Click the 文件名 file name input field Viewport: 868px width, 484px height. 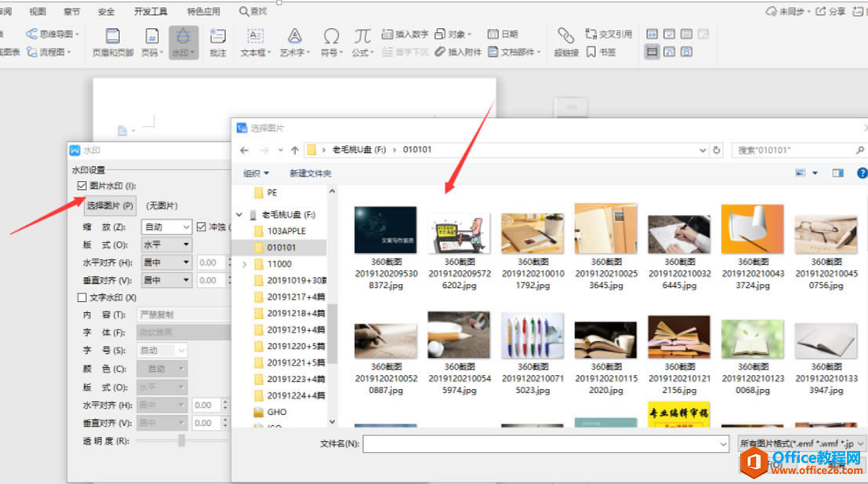tap(546, 443)
